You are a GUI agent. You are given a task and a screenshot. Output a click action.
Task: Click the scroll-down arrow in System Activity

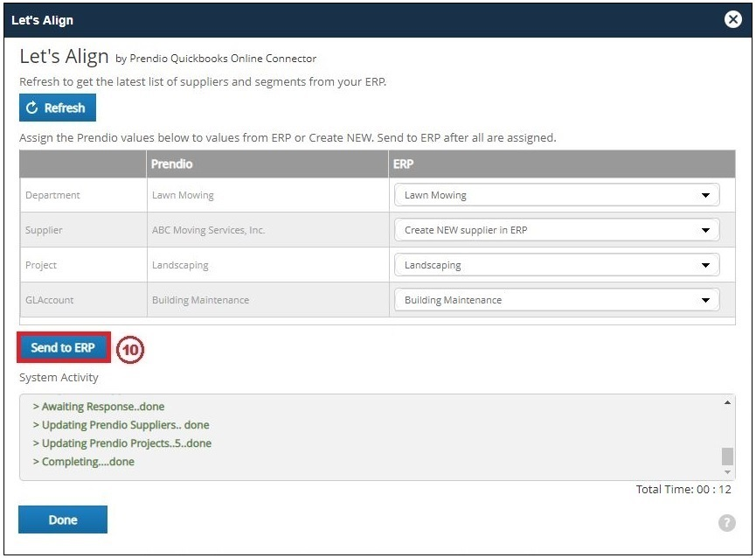725,471
